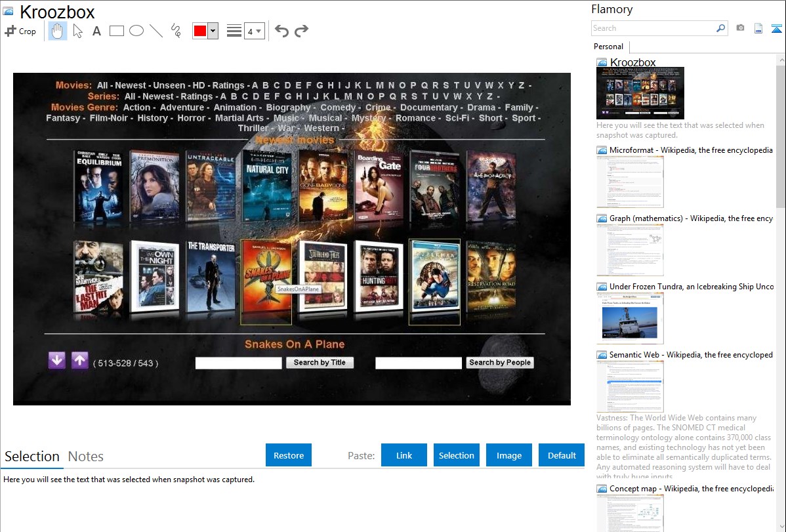Pick the freehand squiggle drawing tool
The height and width of the screenshot is (532, 786).
[x=176, y=31]
